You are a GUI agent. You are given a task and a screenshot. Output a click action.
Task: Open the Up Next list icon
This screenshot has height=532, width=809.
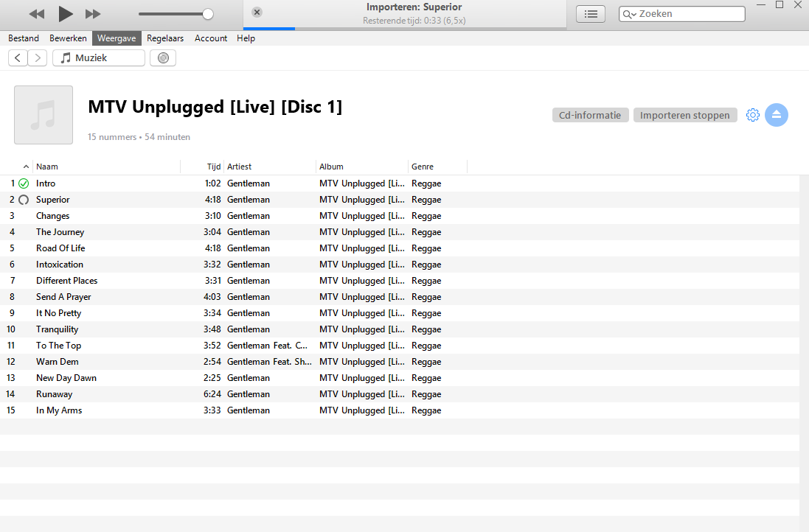[591, 14]
